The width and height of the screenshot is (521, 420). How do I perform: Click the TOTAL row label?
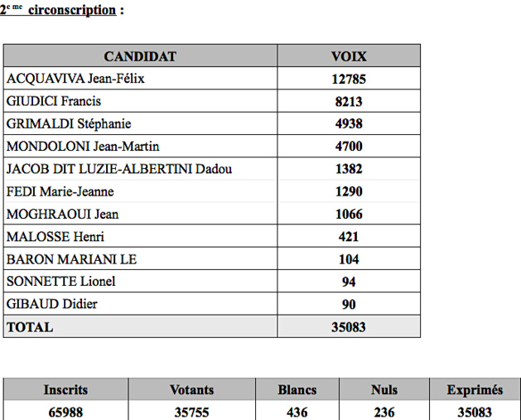(30, 327)
